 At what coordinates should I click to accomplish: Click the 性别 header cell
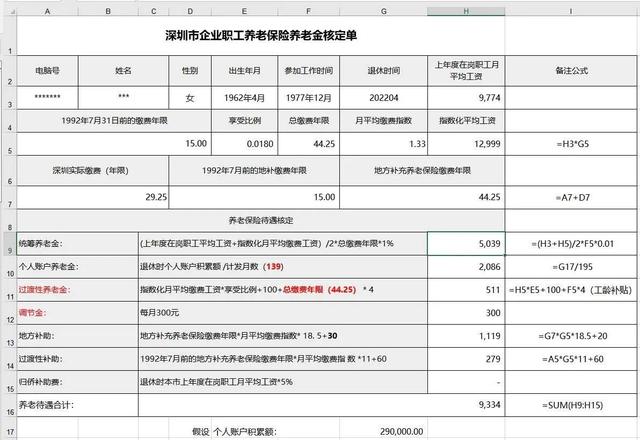click(x=190, y=71)
